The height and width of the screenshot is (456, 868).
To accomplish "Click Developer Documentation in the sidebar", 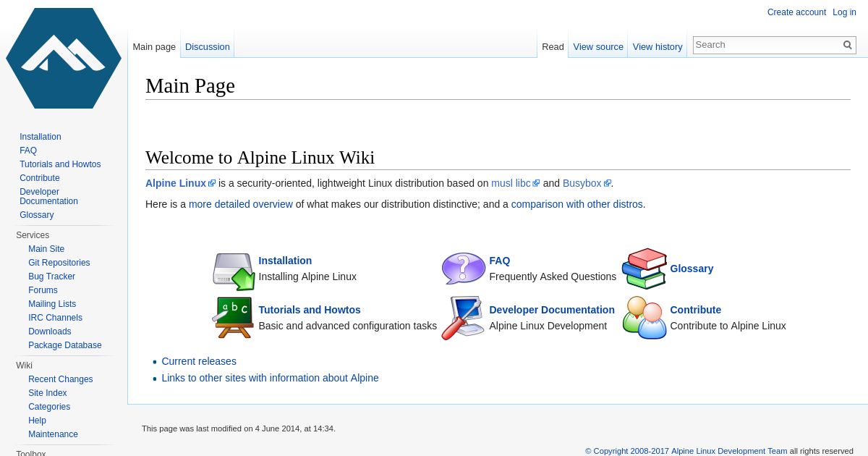I will point(48,196).
